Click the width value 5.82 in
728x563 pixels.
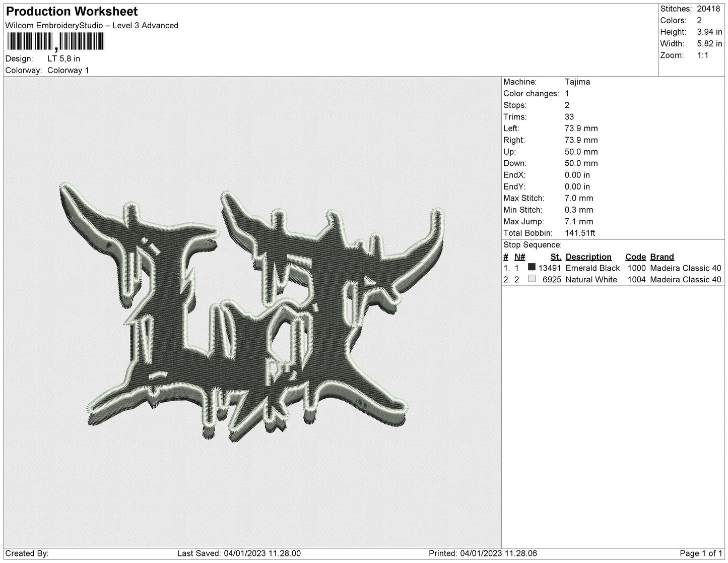point(709,43)
